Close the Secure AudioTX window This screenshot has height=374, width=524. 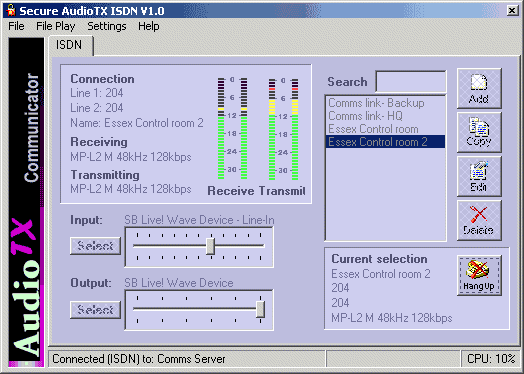(x=512, y=11)
